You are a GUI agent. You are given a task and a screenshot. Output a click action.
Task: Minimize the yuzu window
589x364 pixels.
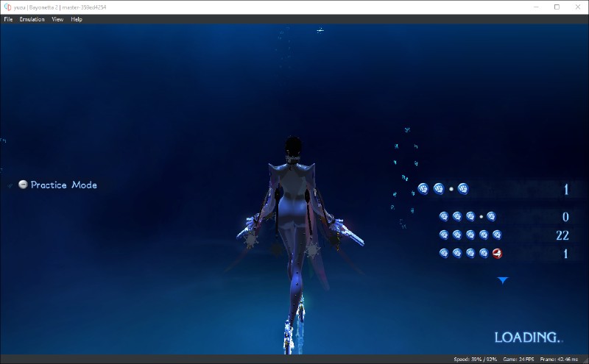point(536,7)
